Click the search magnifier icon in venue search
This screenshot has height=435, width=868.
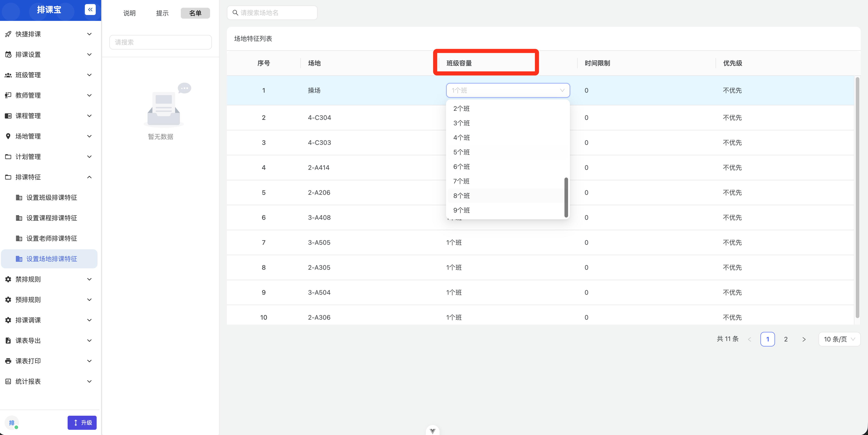tap(235, 13)
